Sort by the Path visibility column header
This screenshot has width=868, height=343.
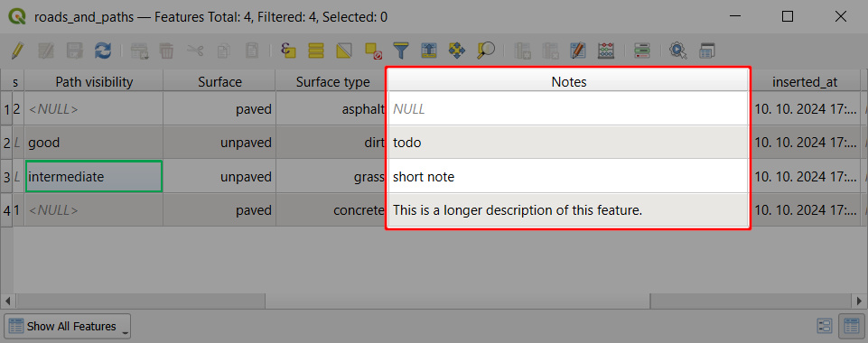point(94,82)
